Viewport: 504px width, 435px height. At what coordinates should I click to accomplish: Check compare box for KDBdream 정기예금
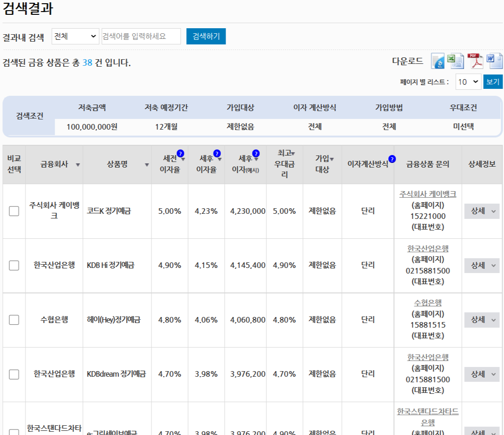14,374
